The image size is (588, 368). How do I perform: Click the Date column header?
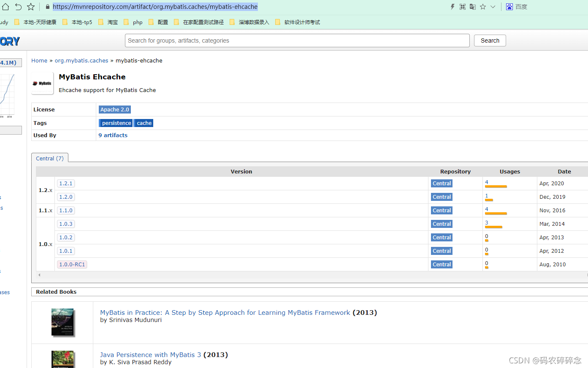coord(564,172)
